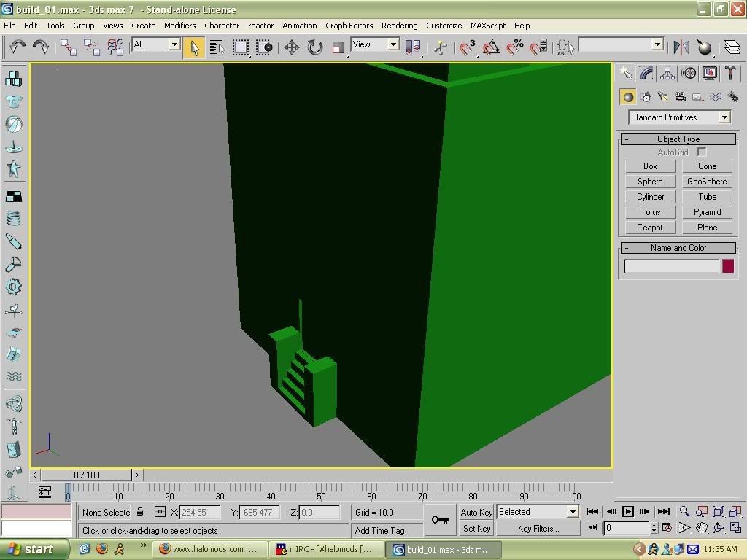Click the X coordinate field

point(200,513)
